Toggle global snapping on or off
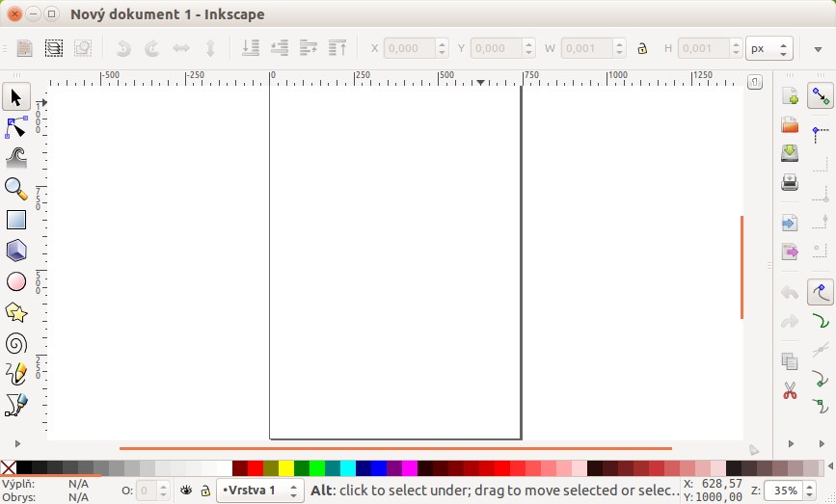 coord(821,96)
